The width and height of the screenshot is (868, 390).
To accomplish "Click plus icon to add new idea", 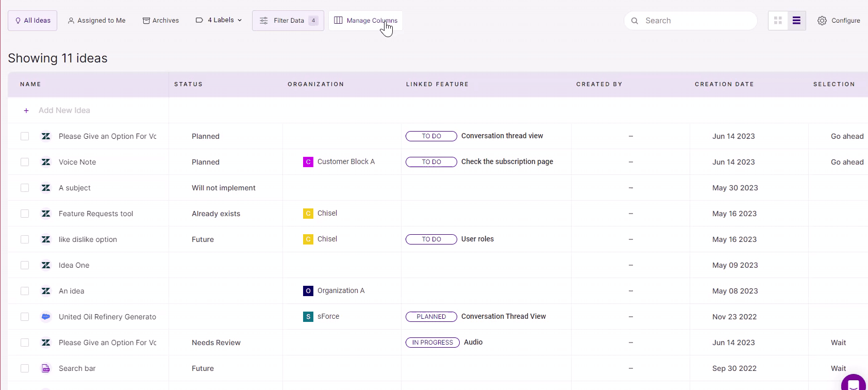I will tap(26, 110).
